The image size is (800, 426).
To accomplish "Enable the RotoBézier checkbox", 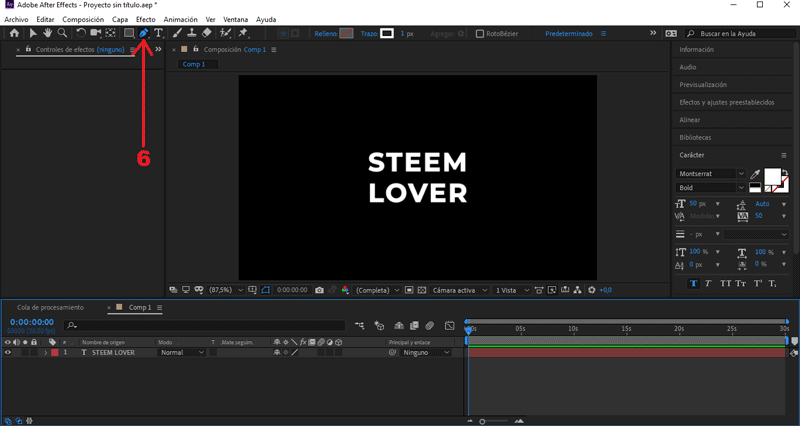I will [x=480, y=33].
